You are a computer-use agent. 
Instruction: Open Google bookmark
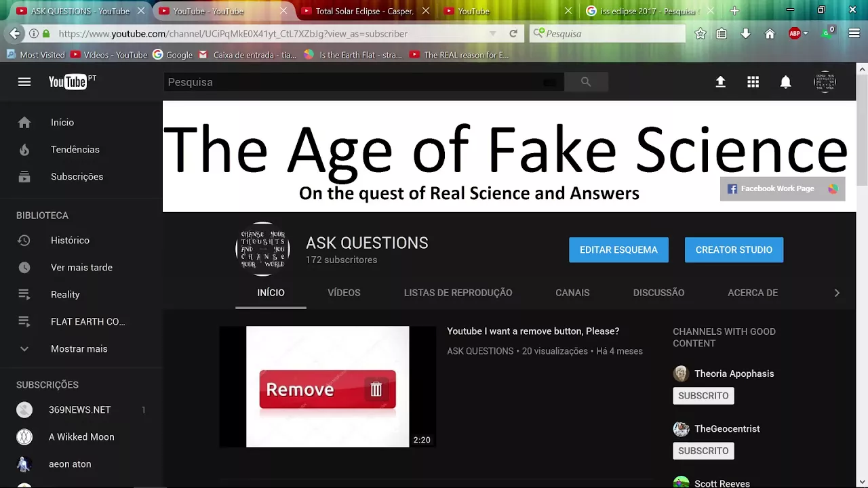pos(173,55)
